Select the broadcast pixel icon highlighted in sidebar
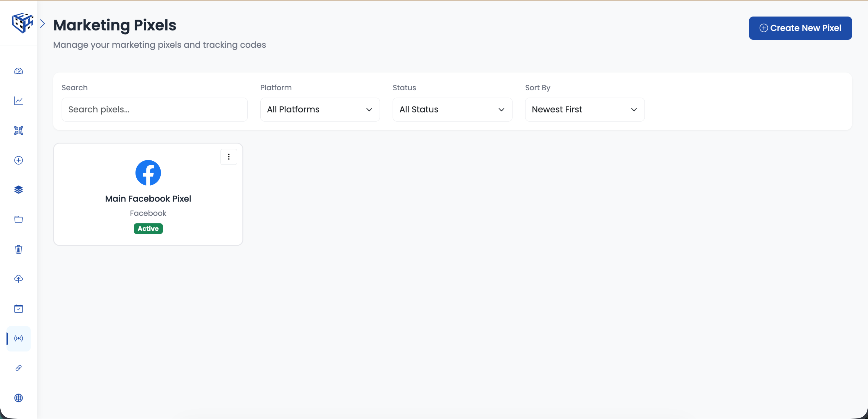 point(19,339)
